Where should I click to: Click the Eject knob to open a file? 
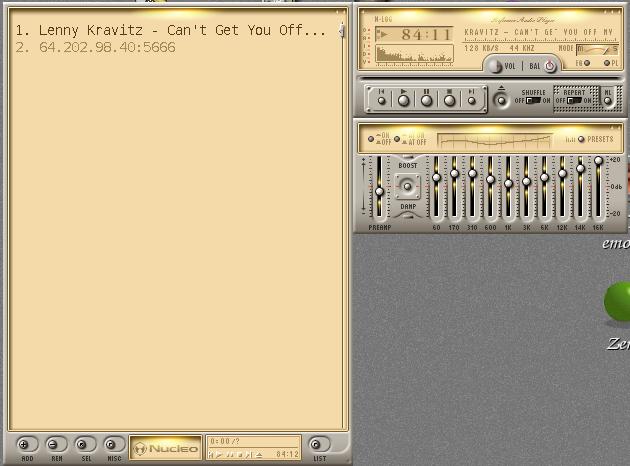click(501, 100)
